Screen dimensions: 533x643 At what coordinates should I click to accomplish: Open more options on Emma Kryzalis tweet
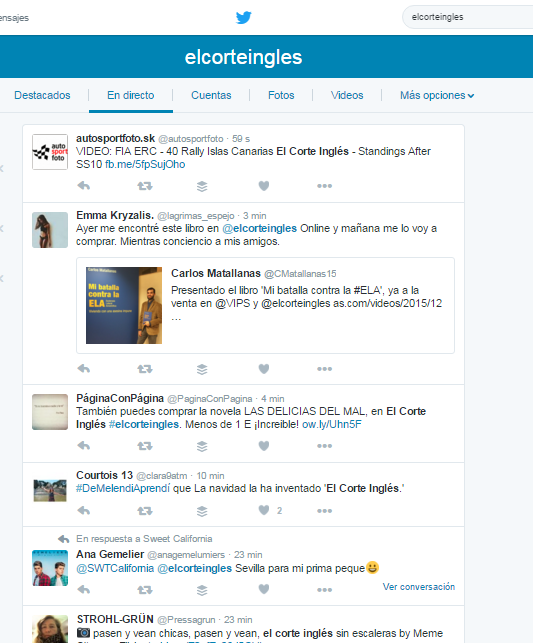(324, 369)
